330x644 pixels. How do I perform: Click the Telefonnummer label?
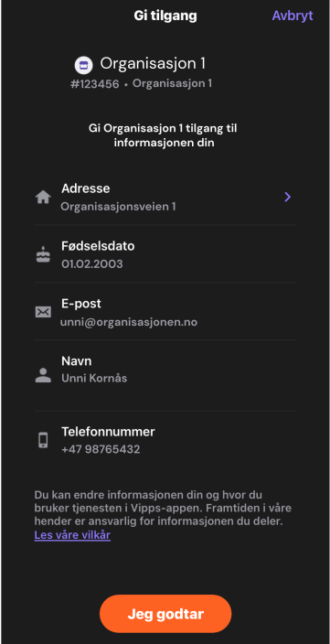108,432
